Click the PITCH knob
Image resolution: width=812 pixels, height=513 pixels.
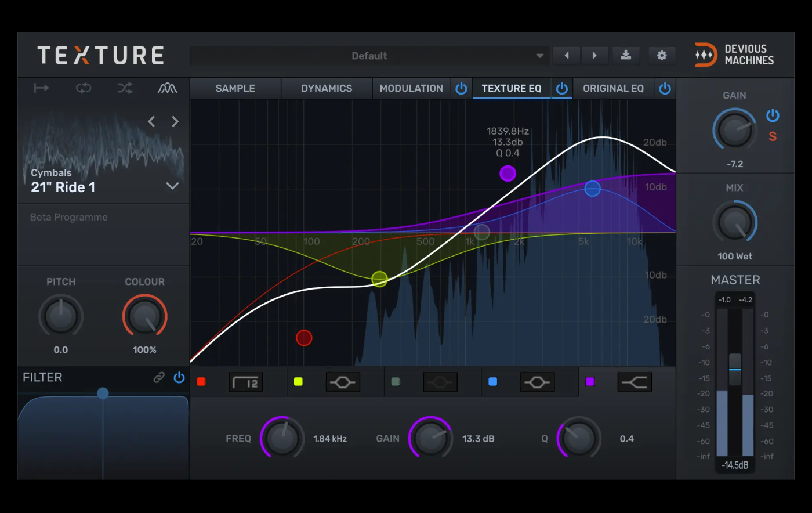tap(61, 316)
